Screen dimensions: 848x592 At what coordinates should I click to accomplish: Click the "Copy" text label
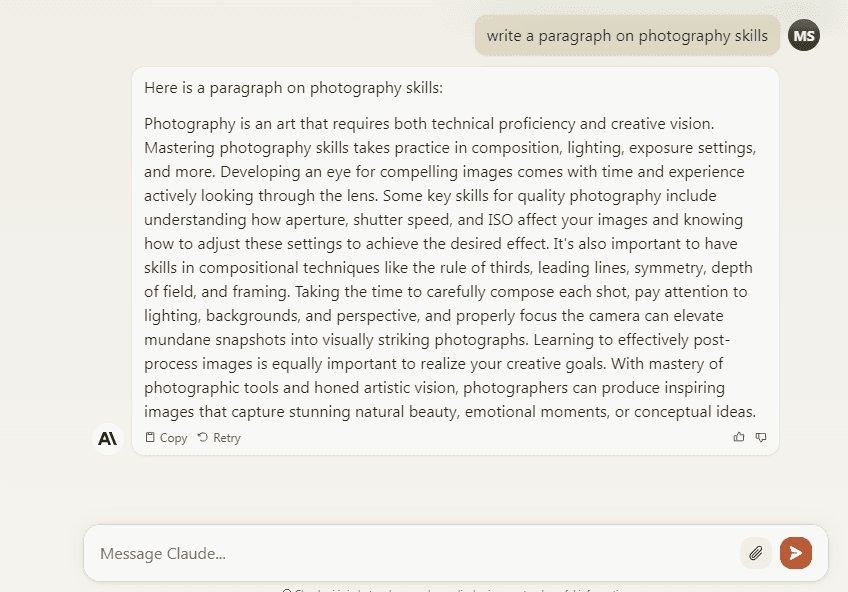click(173, 438)
